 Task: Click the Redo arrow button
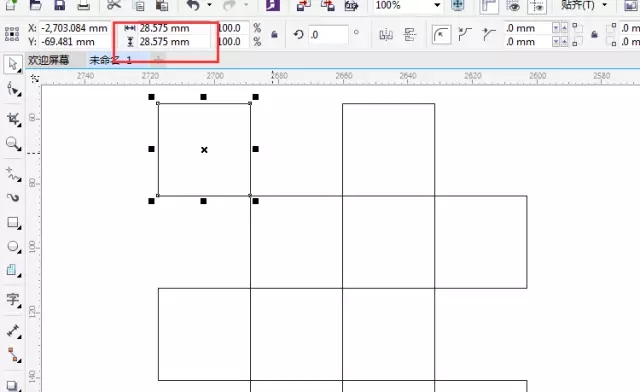click(x=230, y=5)
